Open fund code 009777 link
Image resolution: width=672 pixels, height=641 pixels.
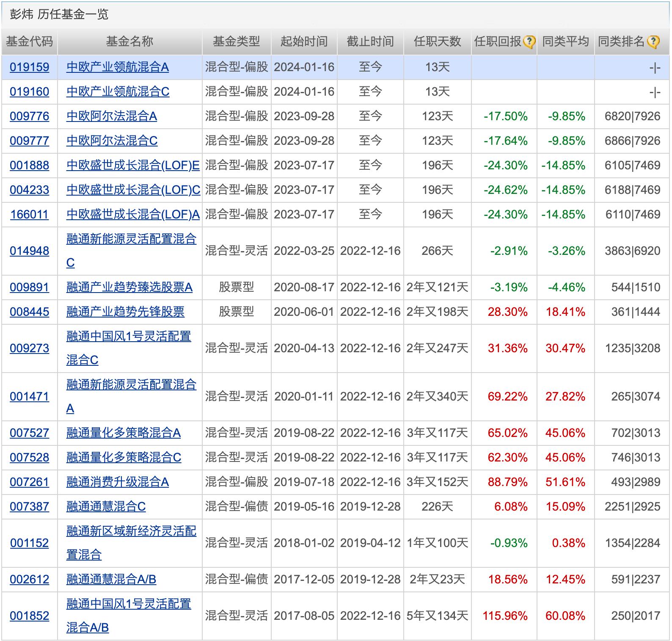(x=29, y=141)
